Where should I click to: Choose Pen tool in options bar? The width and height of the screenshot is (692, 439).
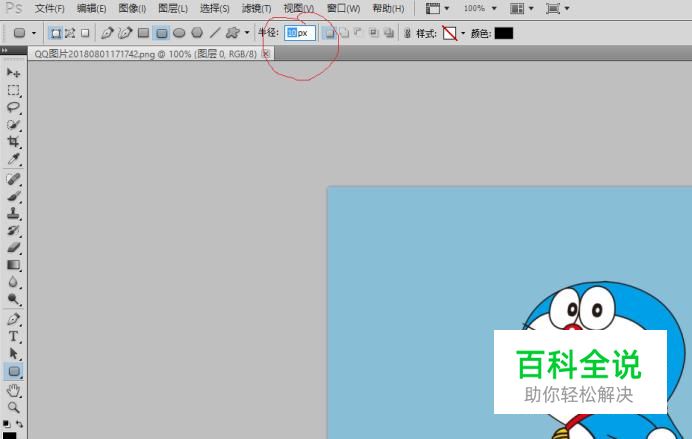tap(107, 33)
